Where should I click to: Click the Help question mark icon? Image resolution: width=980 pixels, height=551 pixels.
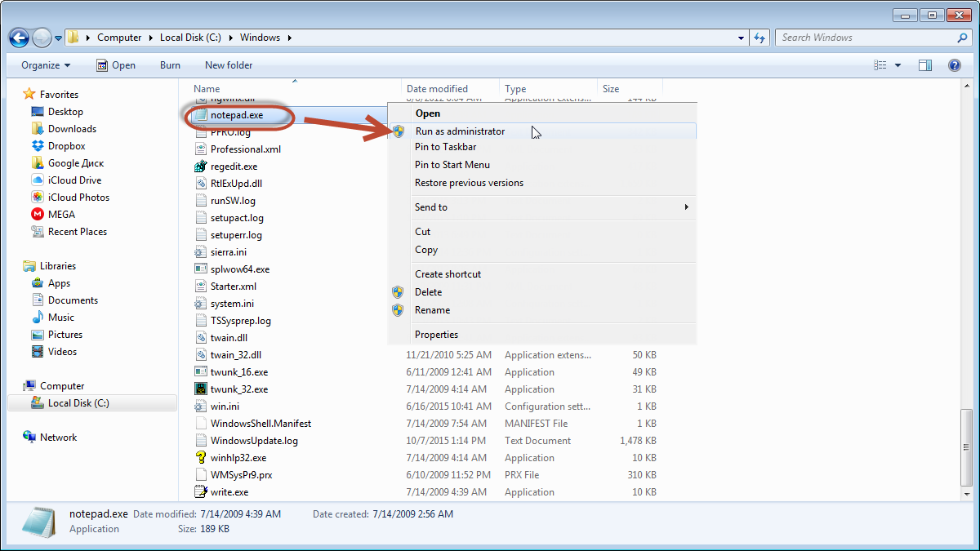(954, 65)
